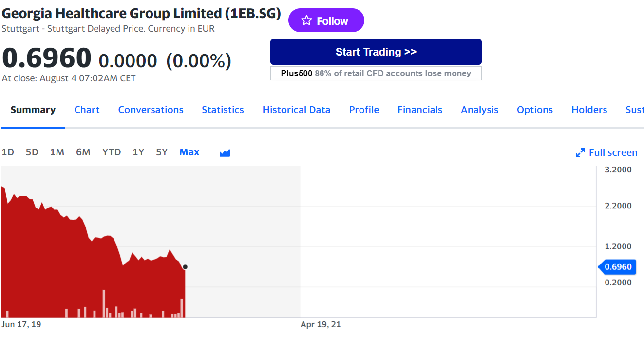Select the 6M chart range
This screenshot has width=644, height=340.
(83, 152)
